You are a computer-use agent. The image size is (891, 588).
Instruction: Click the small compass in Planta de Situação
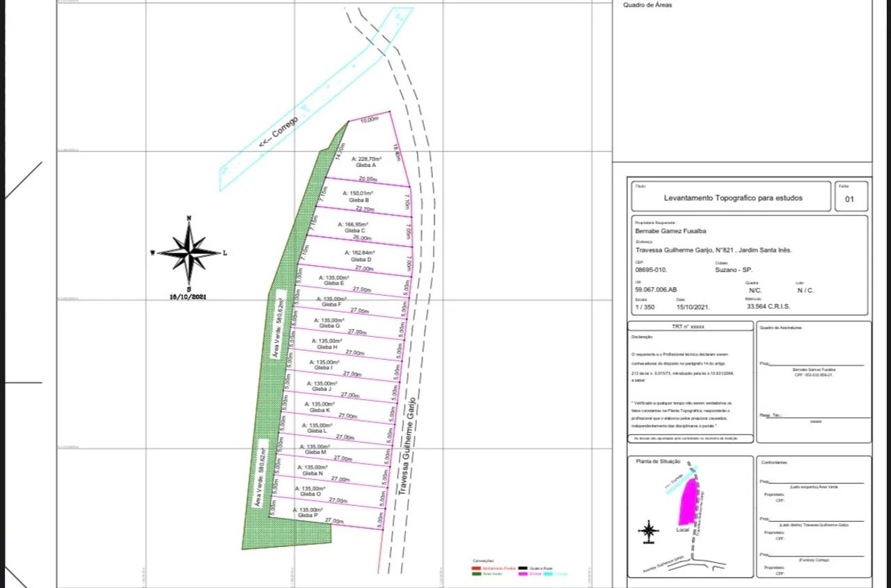click(x=649, y=532)
